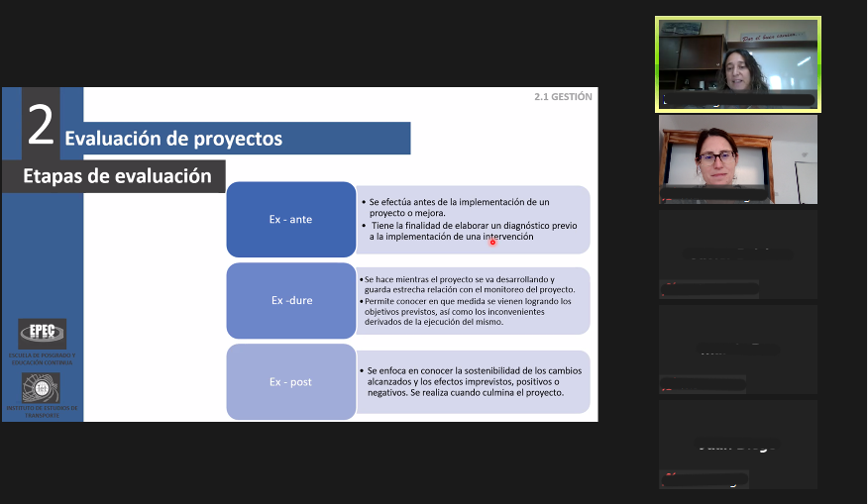Click the Ex - ante stage box
Screen dimensions: 868x504
(x=290, y=220)
